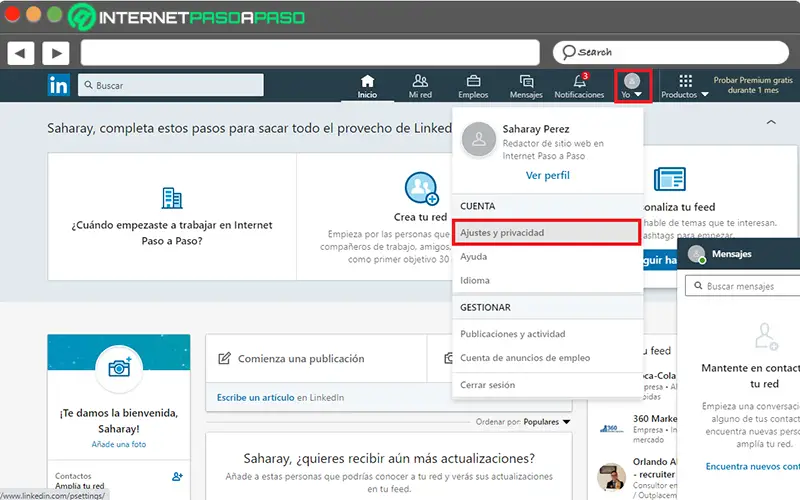Focus the LinkedIn Buscar search field
Screen dimensions: 800x500
(x=171, y=85)
